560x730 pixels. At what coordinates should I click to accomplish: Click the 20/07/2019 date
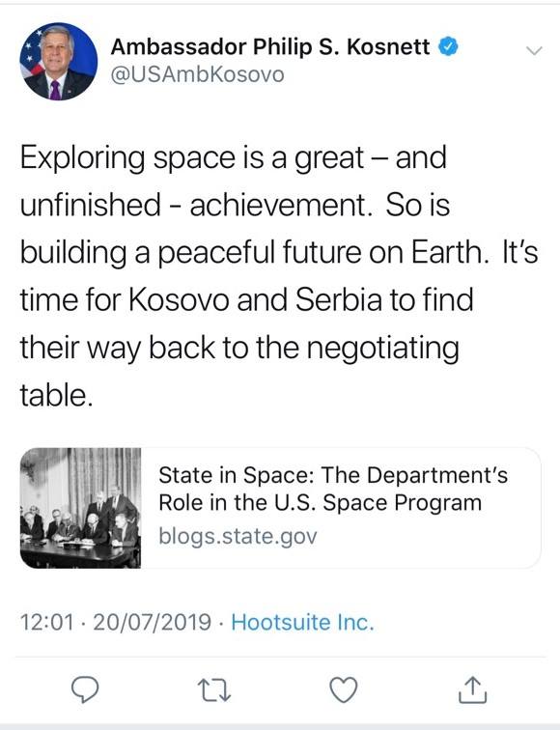click(x=152, y=622)
